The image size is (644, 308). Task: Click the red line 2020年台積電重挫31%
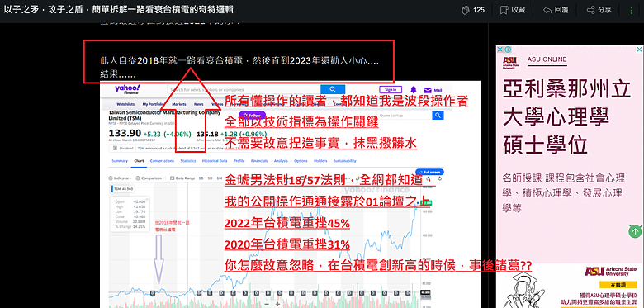click(286, 245)
